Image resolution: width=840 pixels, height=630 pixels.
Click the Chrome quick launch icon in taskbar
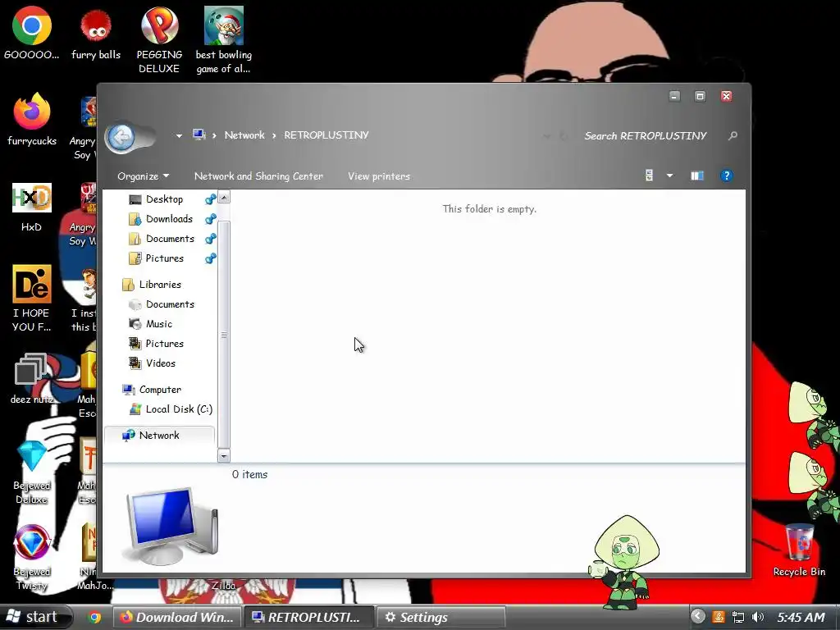(94, 617)
